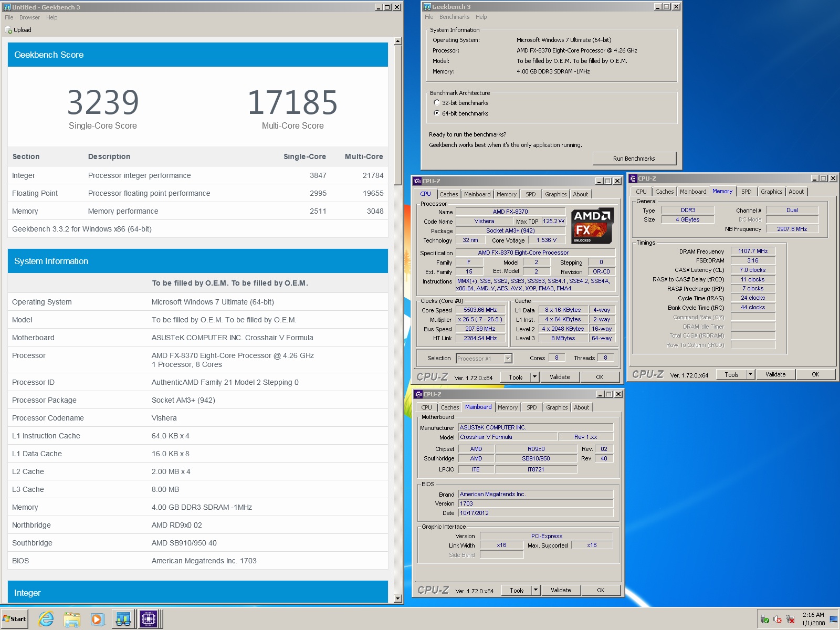Click Validate in CPU-Z Mainboard window

click(x=561, y=590)
